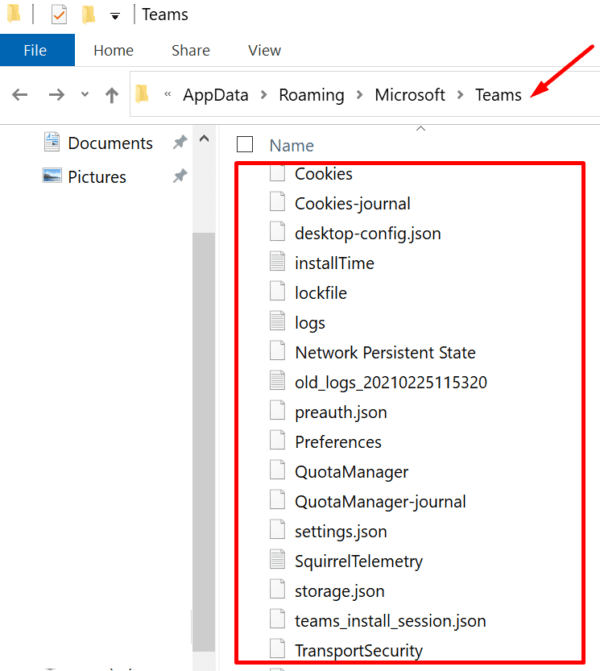Viewport: 600px width, 671px height.
Task: Open the recent locations dropdown
Action: [x=85, y=95]
